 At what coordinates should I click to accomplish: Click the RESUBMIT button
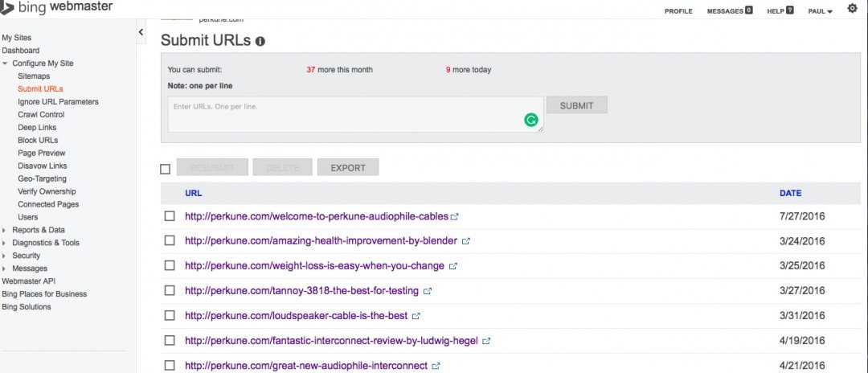212,168
